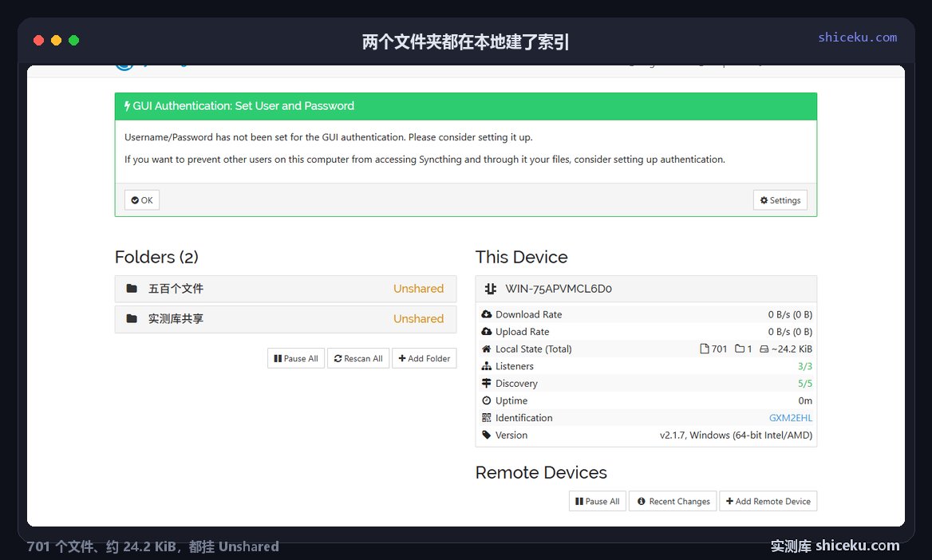This screenshot has height=560, width=932.
Task: Click folder icon next to 实测库共享
Action: tap(132, 318)
